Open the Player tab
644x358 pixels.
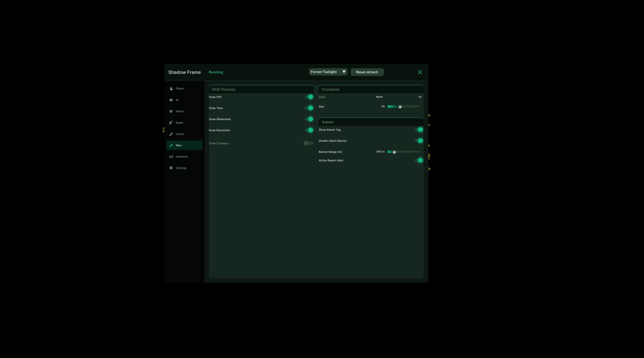pos(184,89)
